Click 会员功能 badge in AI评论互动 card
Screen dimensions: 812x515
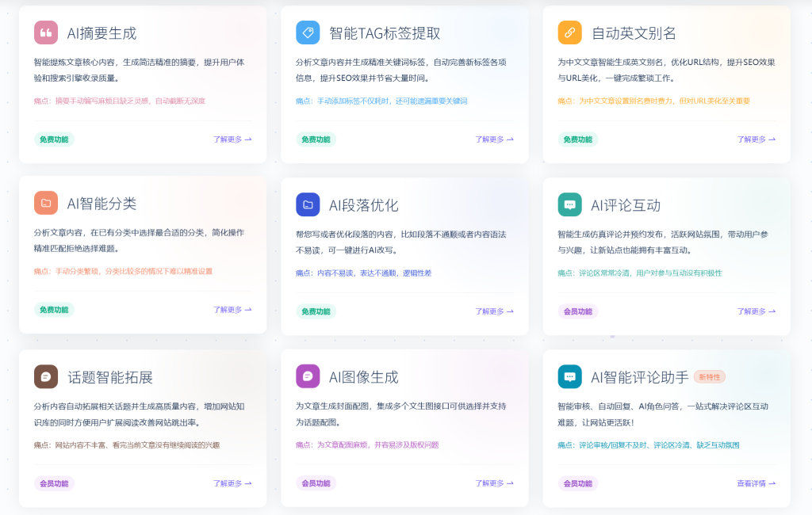(578, 311)
